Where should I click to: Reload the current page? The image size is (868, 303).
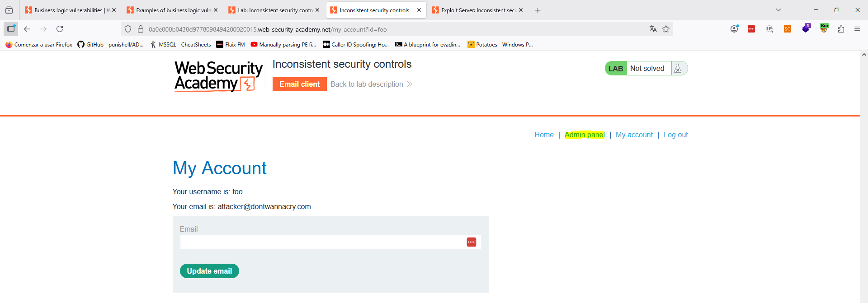[60, 29]
